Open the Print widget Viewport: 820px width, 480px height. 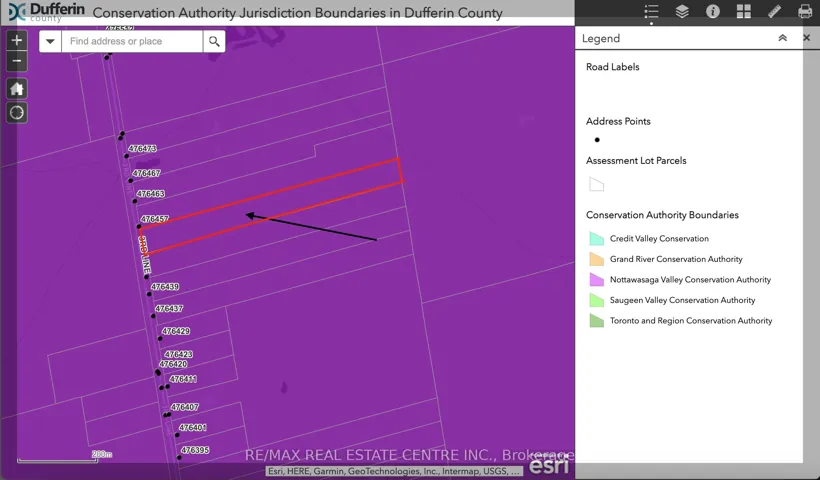pos(805,12)
